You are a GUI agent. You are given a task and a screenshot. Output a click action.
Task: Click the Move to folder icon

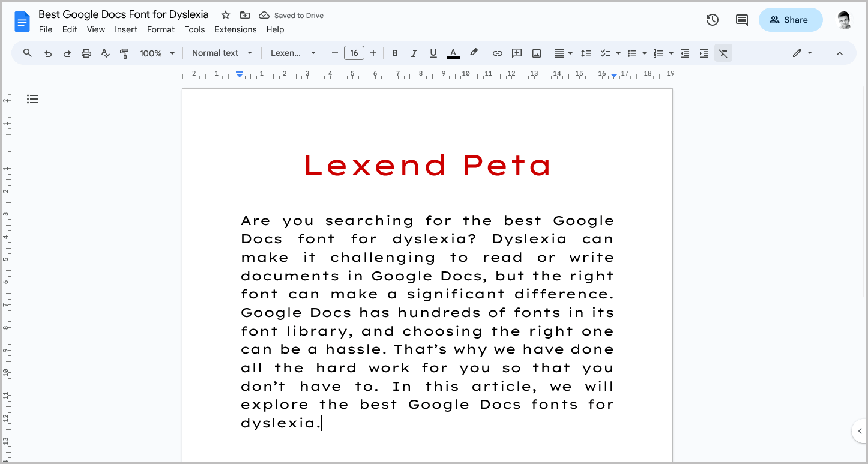244,15
